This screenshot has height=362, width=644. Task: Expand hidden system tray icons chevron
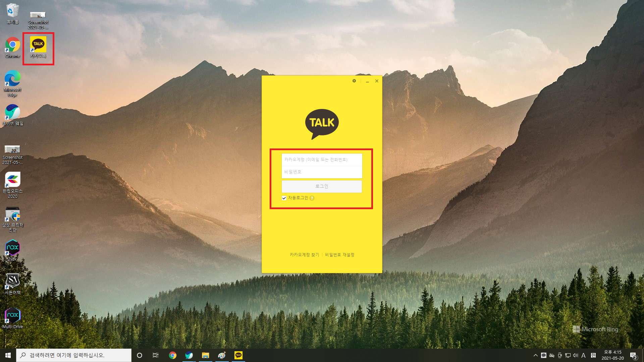click(535, 355)
